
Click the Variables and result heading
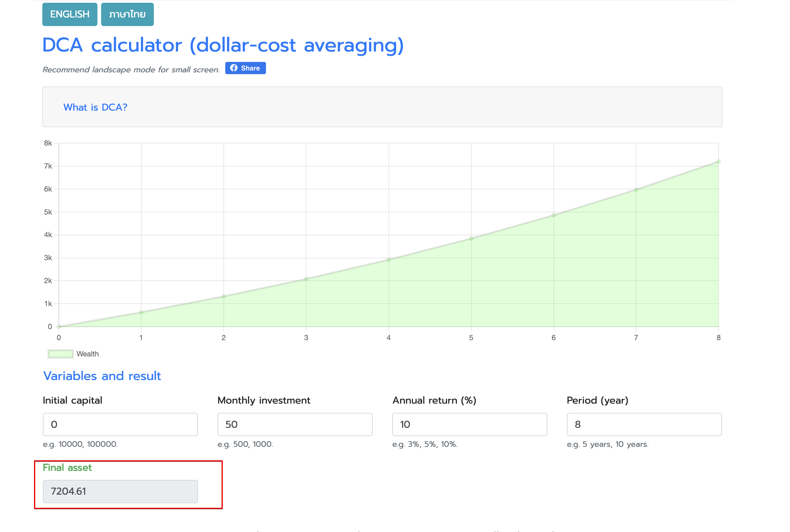click(x=102, y=376)
